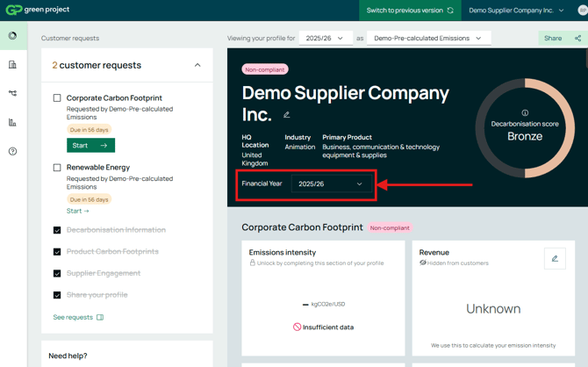
Task: Edit company name with pencil icon
Action: click(287, 115)
